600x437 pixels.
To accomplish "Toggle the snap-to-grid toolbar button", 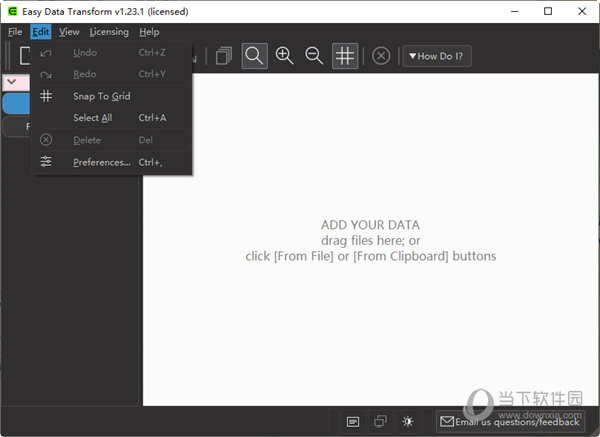I will pos(345,56).
